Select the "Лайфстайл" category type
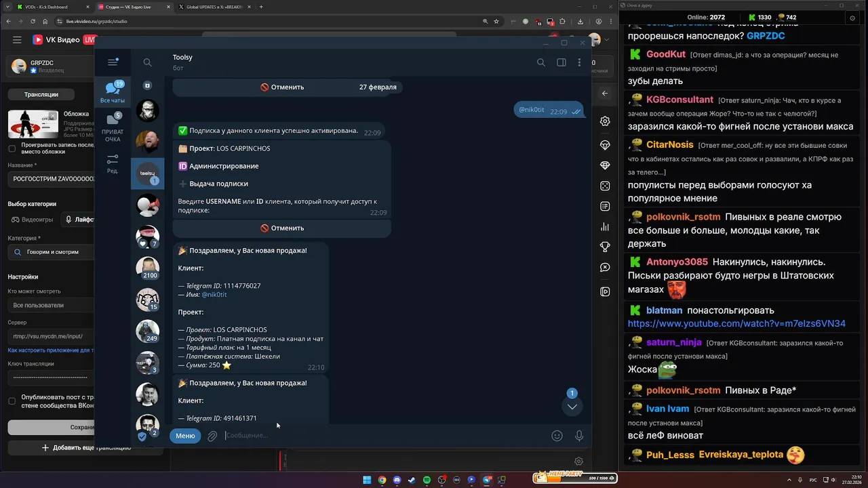Screen dimensions: 868x488 click(x=78, y=220)
